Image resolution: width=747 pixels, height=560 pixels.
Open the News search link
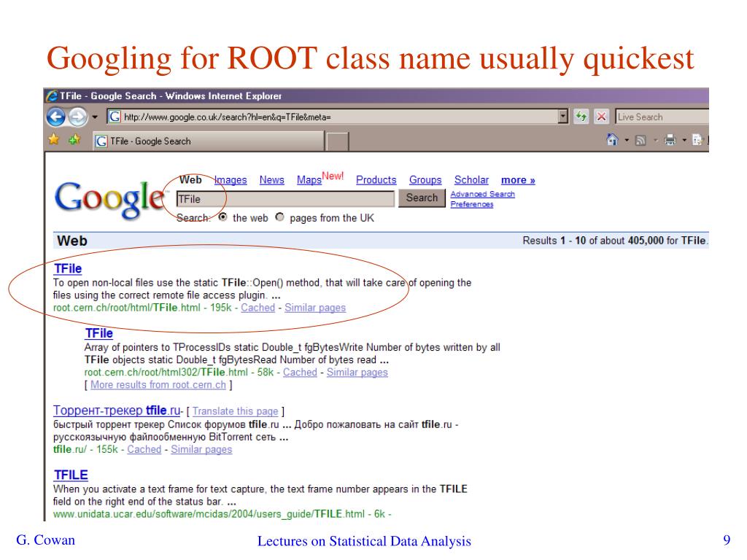(271, 180)
